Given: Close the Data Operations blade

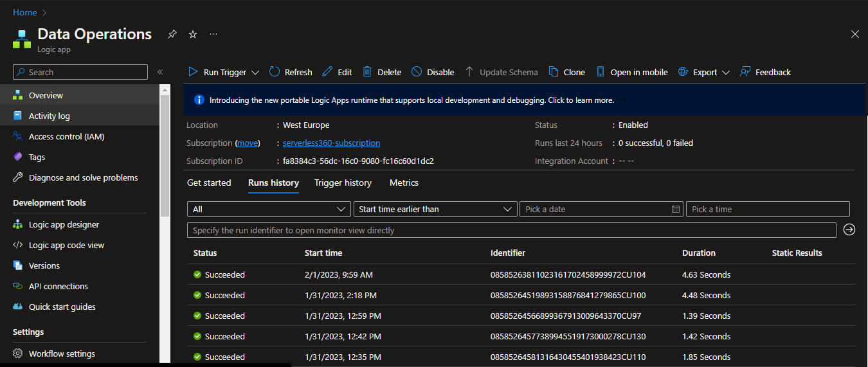Looking at the screenshot, I should tap(854, 34).
